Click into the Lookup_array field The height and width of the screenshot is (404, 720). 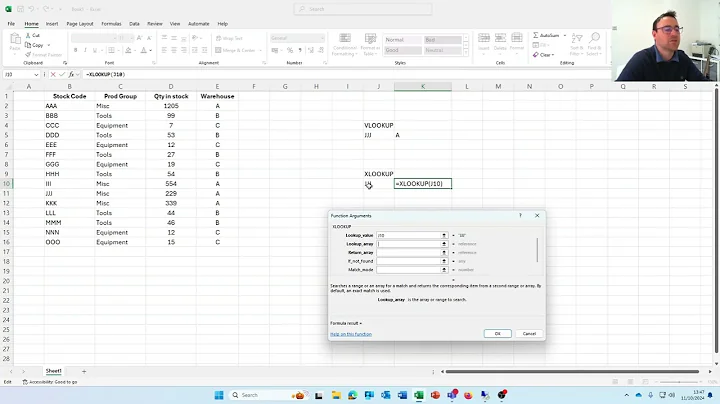pos(409,244)
